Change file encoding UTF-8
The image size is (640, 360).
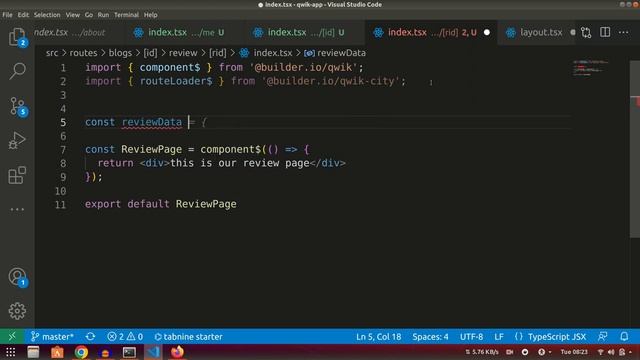pyautogui.click(x=471, y=337)
